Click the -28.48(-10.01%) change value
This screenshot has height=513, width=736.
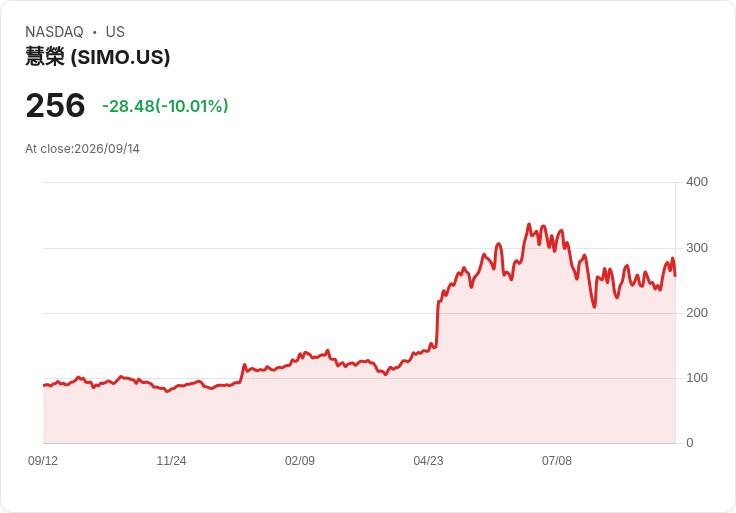pos(165,106)
